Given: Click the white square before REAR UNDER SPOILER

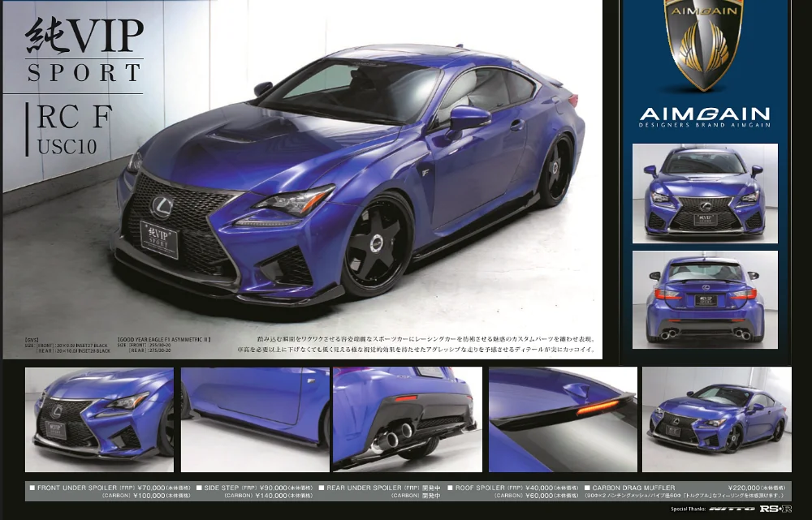Looking at the screenshot, I should click(x=321, y=488).
